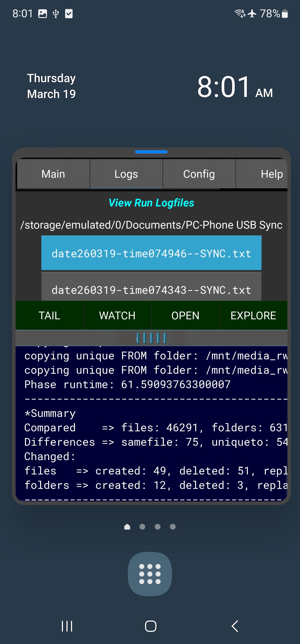Select logfile date260319-time074343--SYNC.txt
Image resolution: width=300 pixels, height=644 pixels.
tap(151, 289)
